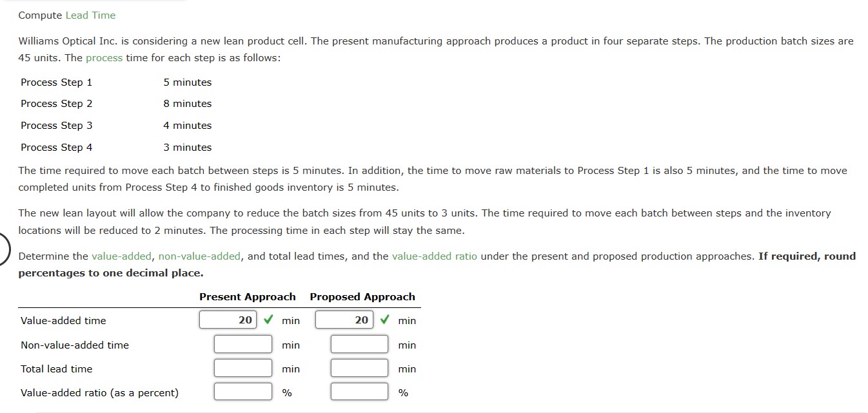The image size is (868, 413).
Task: Click the Proposed non-value-added time input box
Action: 359,343
